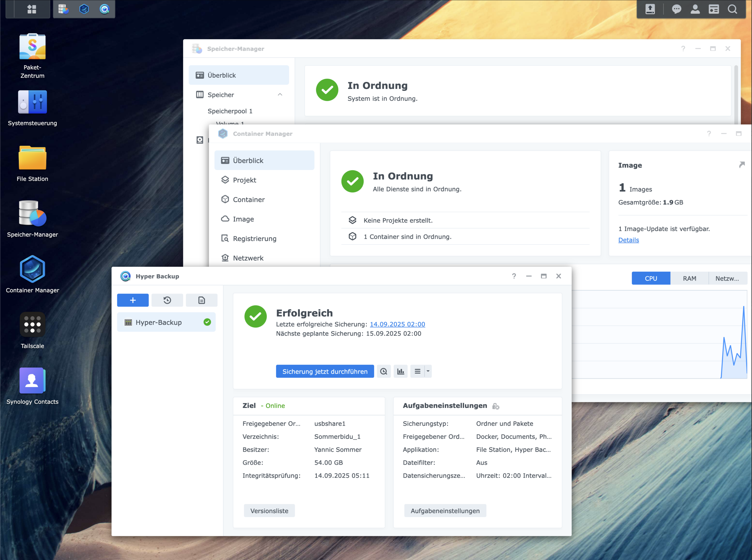Click the Versionsliste button
This screenshot has width=752, height=560.
click(x=269, y=511)
